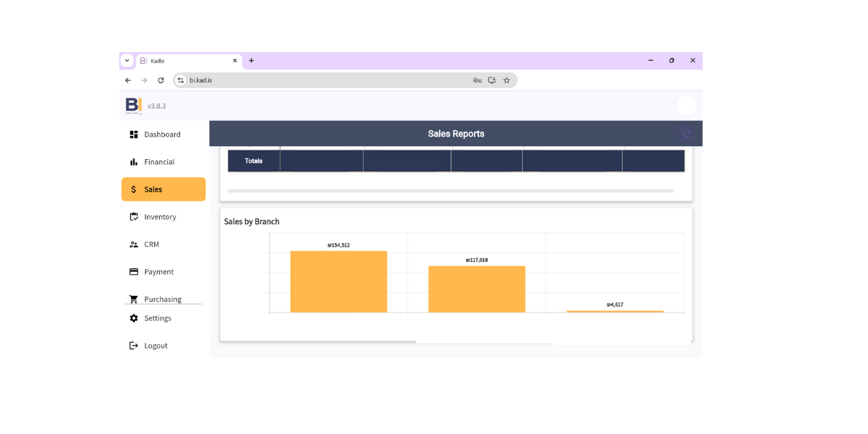Viewport: 868px width, 434px height.
Task: Open the browser tab search dropdown
Action: pos(127,61)
